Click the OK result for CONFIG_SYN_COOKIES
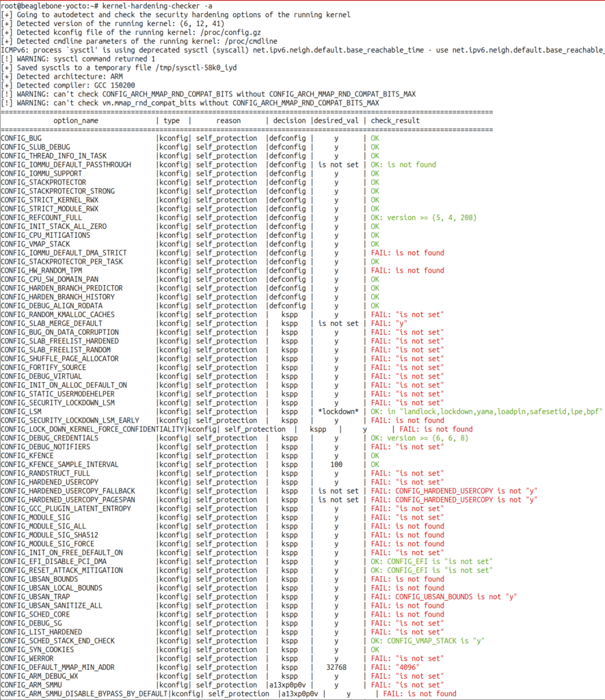605x700 pixels. (373, 649)
